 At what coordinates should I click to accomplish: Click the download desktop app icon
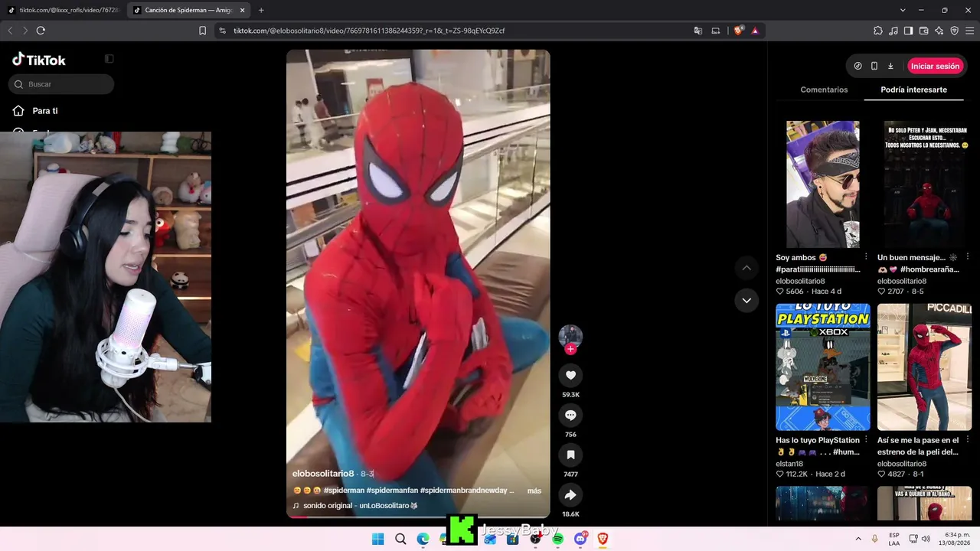coord(890,66)
